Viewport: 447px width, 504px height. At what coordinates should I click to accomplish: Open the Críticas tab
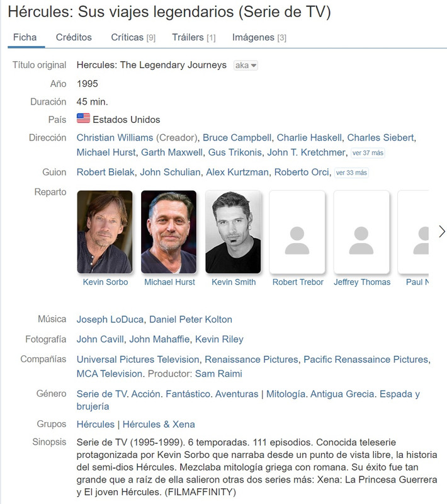point(133,37)
